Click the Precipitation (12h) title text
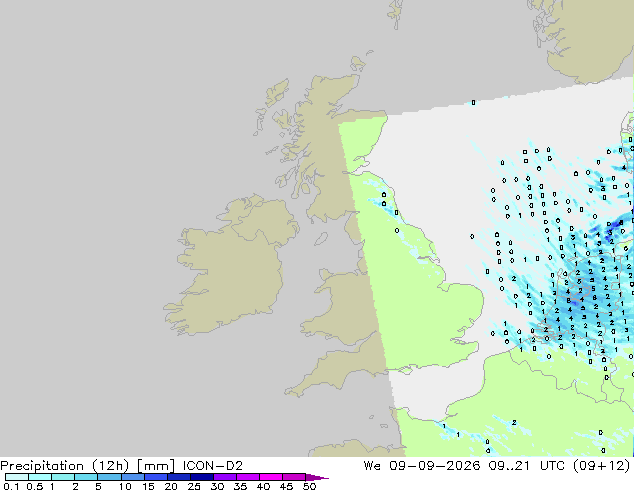 tap(64, 466)
